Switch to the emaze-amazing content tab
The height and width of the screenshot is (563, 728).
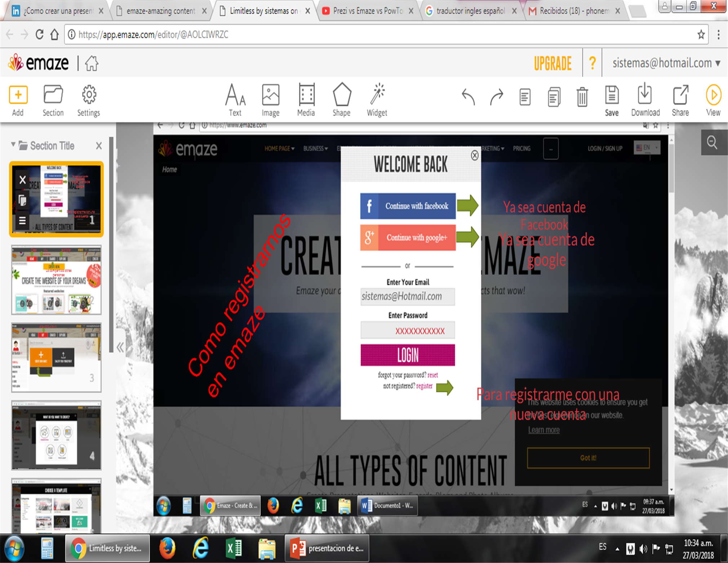pyautogui.click(x=161, y=11)
